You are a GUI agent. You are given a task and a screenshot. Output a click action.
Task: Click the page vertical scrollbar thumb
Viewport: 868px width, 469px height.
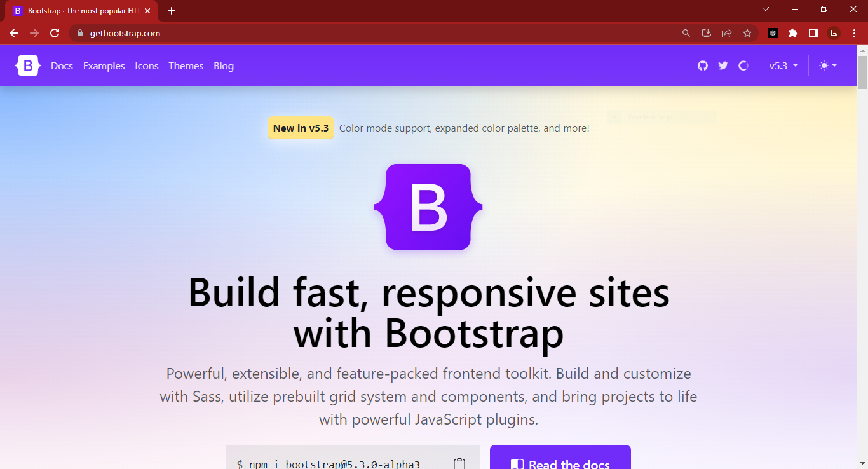[x=862, y=72]
